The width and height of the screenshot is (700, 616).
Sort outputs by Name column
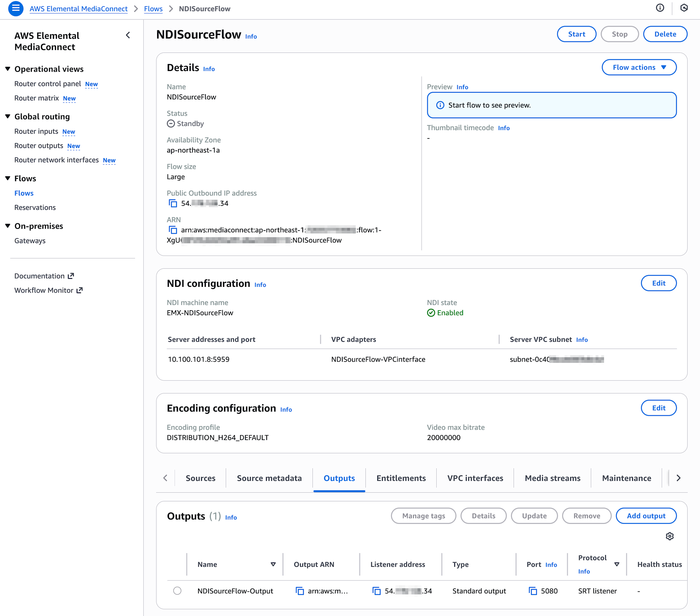click(273, 564)
